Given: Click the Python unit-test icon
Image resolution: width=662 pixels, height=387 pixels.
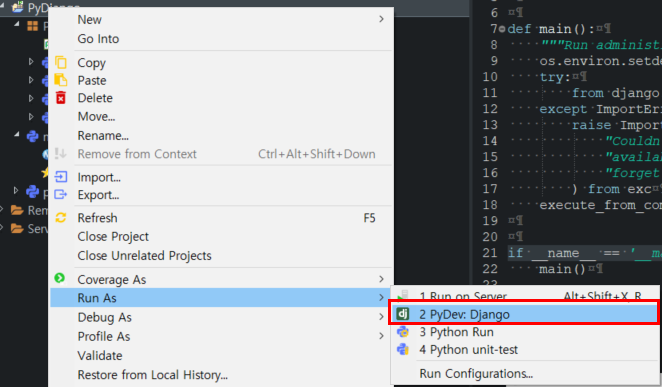Looking at the screenshot, I should click(x=403, y=349).
